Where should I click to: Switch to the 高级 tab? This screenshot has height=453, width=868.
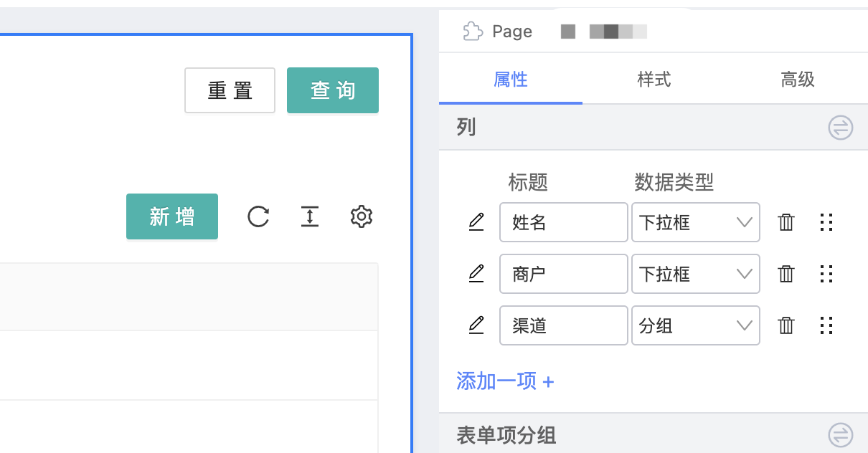[798, 79]
